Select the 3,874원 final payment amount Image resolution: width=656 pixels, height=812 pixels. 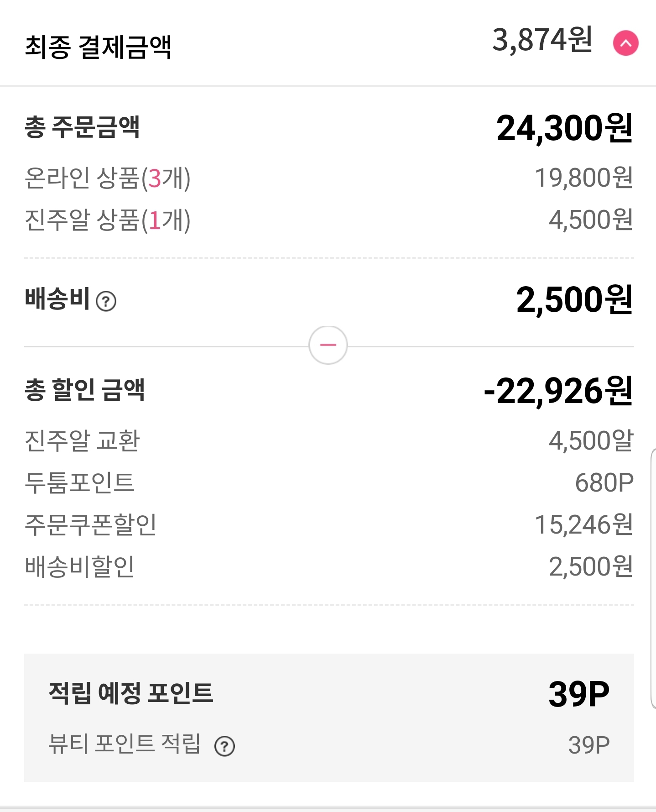pyautogui.click(x=542, y=40)
